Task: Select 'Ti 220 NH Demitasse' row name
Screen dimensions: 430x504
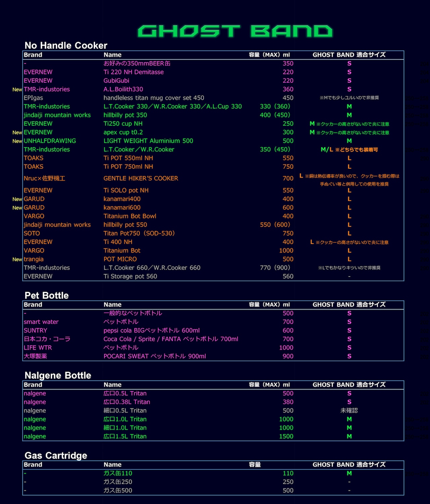Action: pos(134,72)
